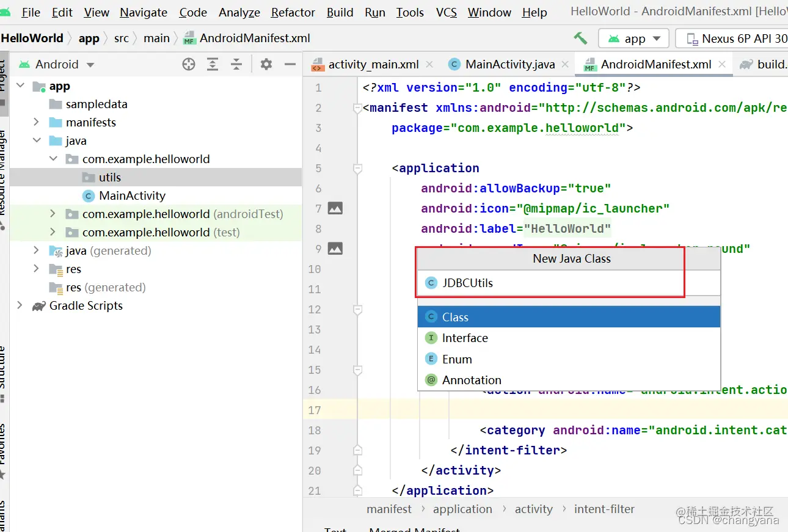This screenshot has height=532, width=788.
Task: Close the MainActivity.java tab
Action: click(564, 64)
